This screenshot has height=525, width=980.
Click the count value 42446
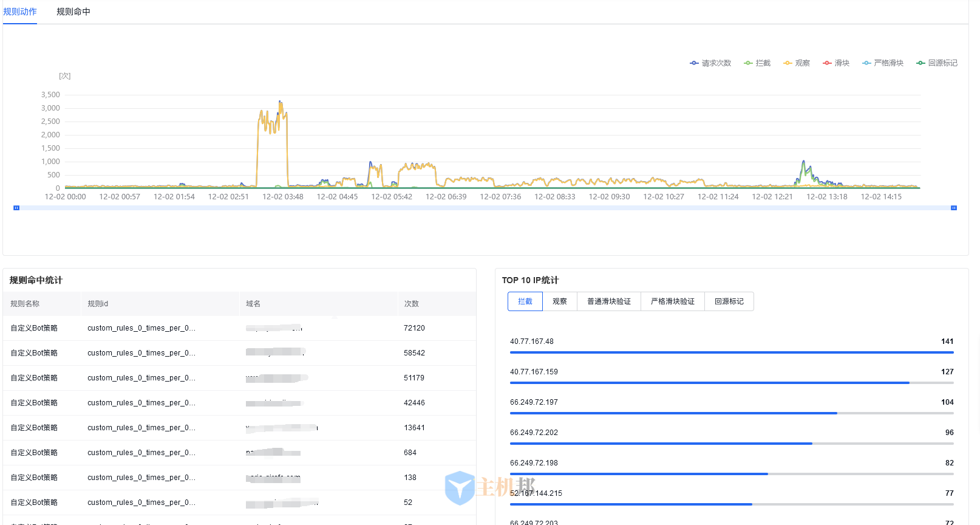click(414, 403)
